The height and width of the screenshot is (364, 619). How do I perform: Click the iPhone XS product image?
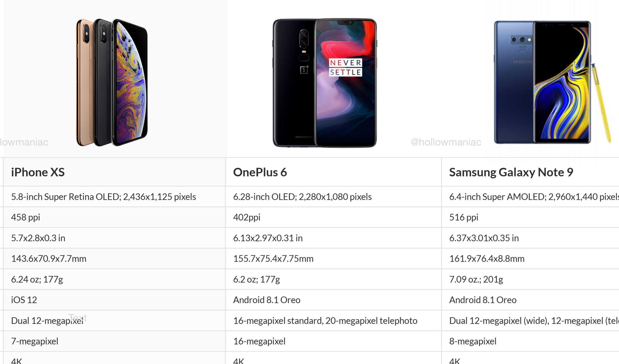tap(112, 82)
